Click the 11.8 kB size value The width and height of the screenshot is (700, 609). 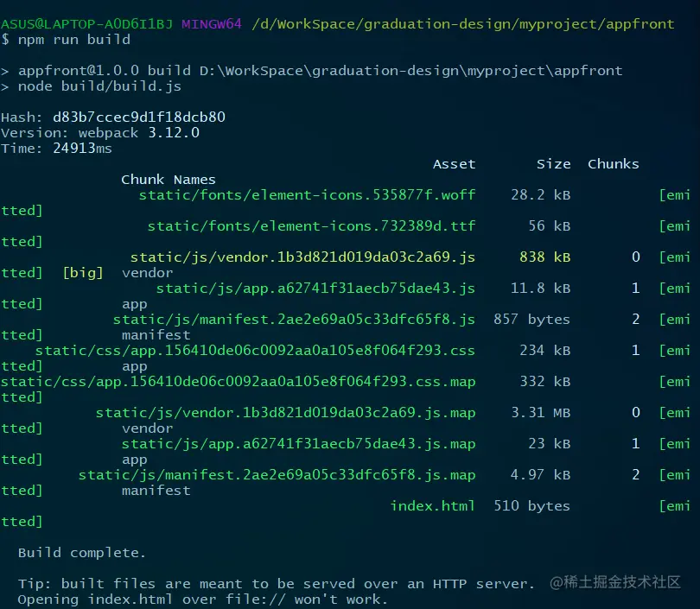point(541,289)
